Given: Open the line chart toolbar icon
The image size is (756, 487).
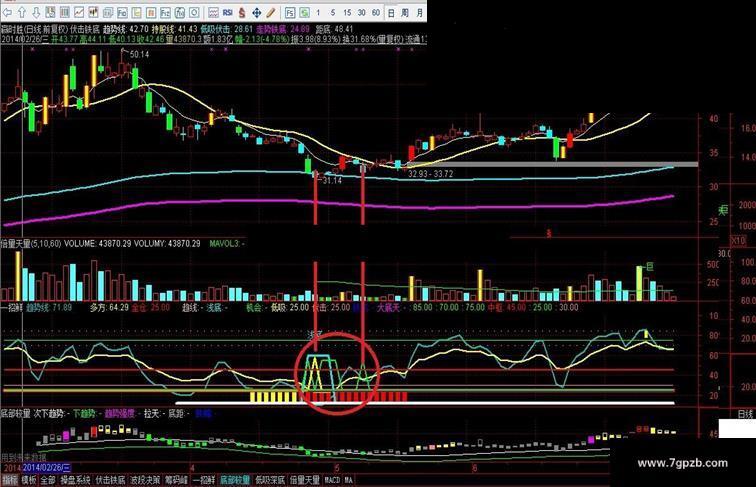Looking at the screenshot, I should coord(79,13).
